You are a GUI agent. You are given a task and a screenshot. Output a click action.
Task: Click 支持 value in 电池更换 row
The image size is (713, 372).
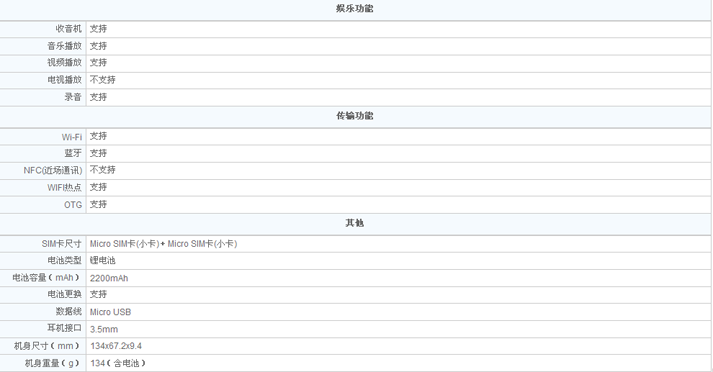click(98, 294)
